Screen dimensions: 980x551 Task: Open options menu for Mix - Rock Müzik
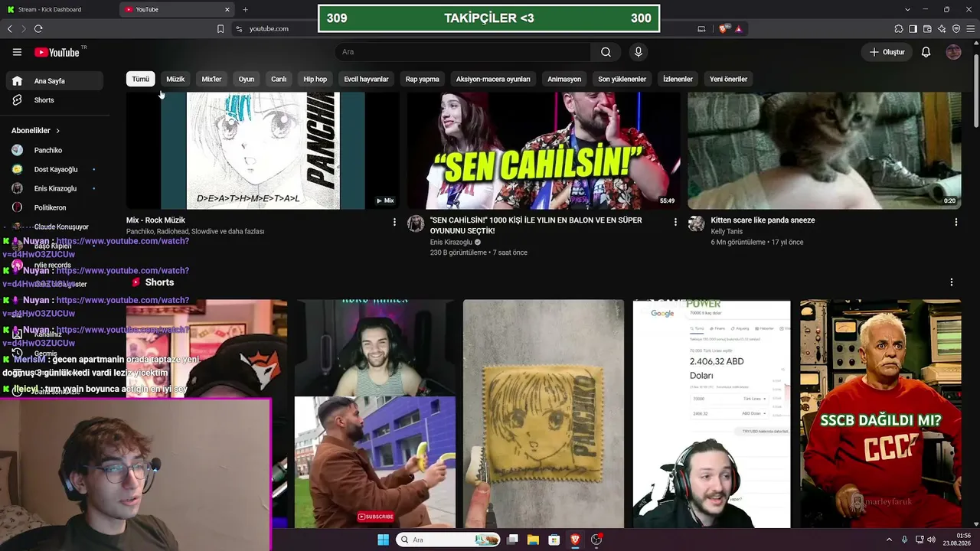point(394,222)
